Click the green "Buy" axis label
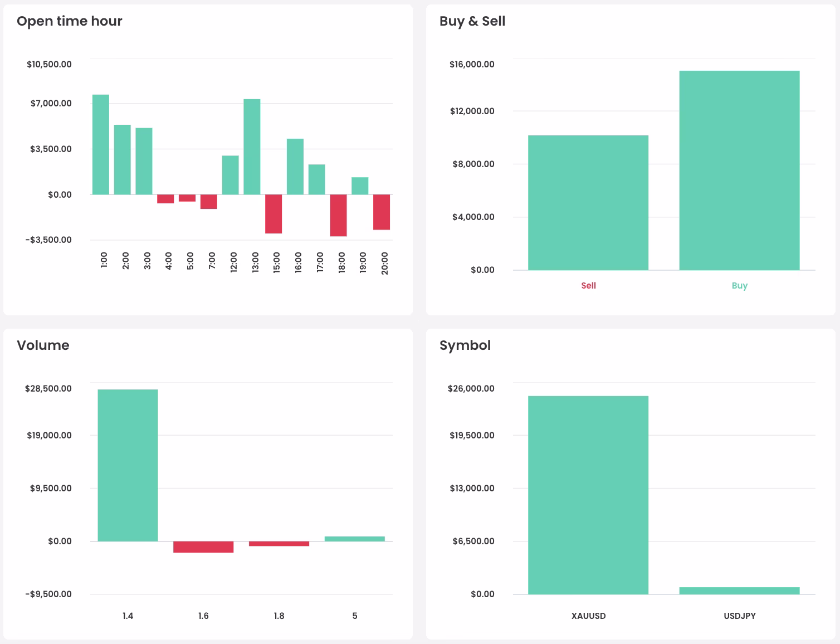 coord(740,285)
